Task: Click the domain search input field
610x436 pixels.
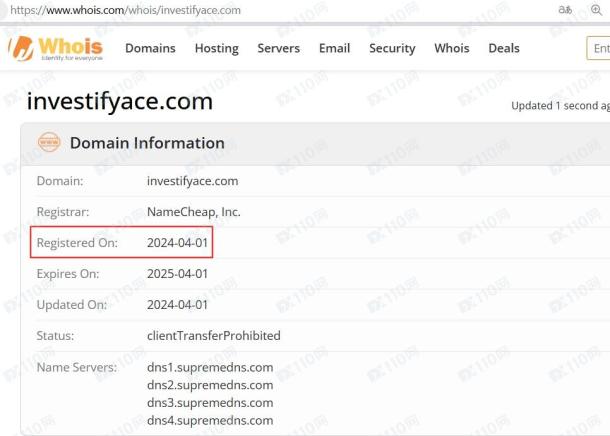Action: [x=598, y=48]
